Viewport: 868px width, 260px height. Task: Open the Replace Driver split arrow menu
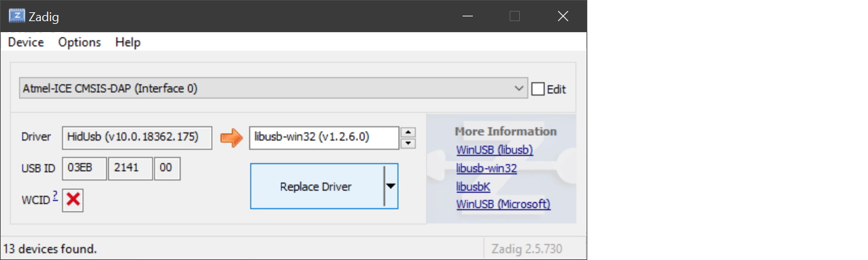click(391, 186)
